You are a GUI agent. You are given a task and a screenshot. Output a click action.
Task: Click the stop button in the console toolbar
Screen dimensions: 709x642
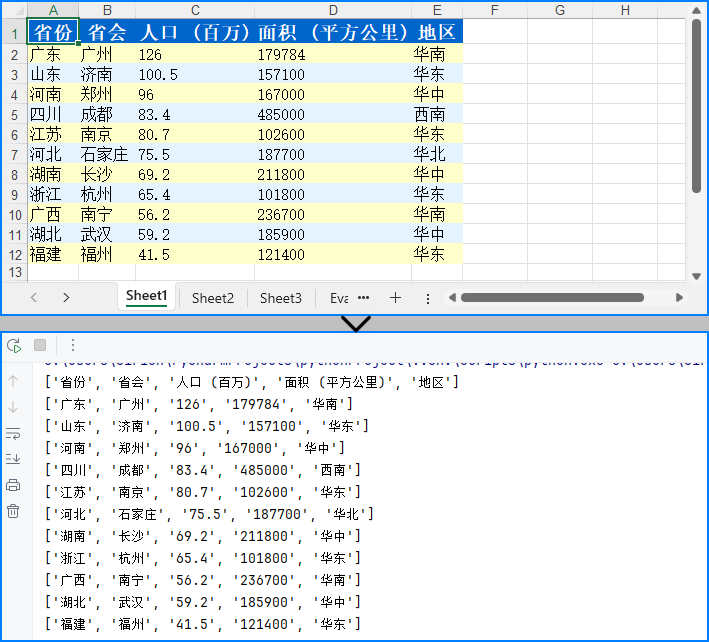pos(40,345)
